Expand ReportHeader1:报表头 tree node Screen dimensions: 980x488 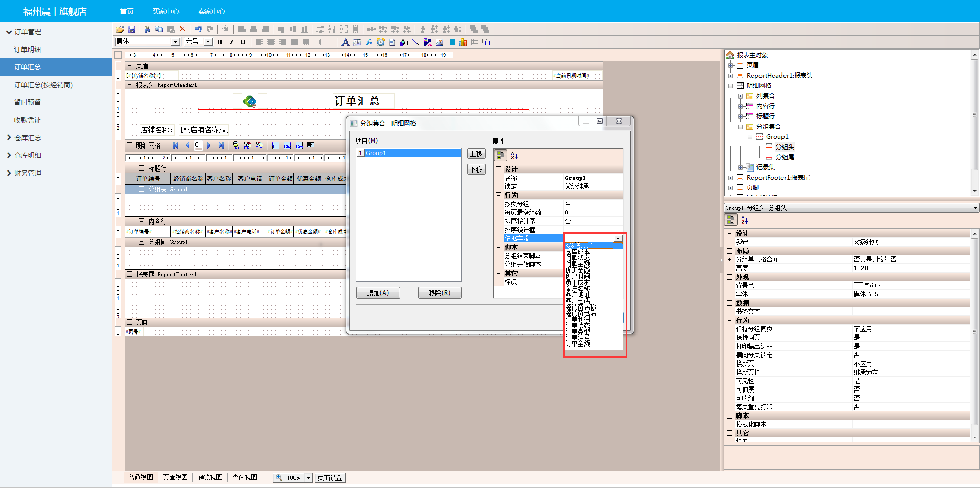click(730, 76)
